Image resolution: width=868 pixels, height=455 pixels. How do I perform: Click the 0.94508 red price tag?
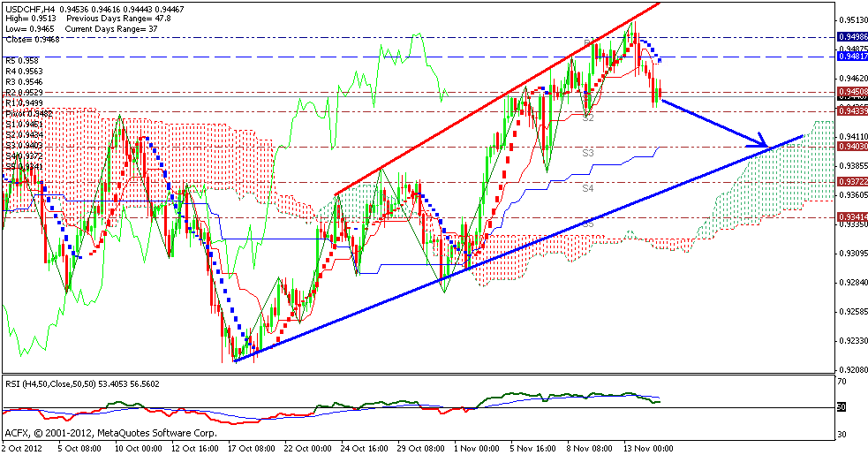pos(851,93)
